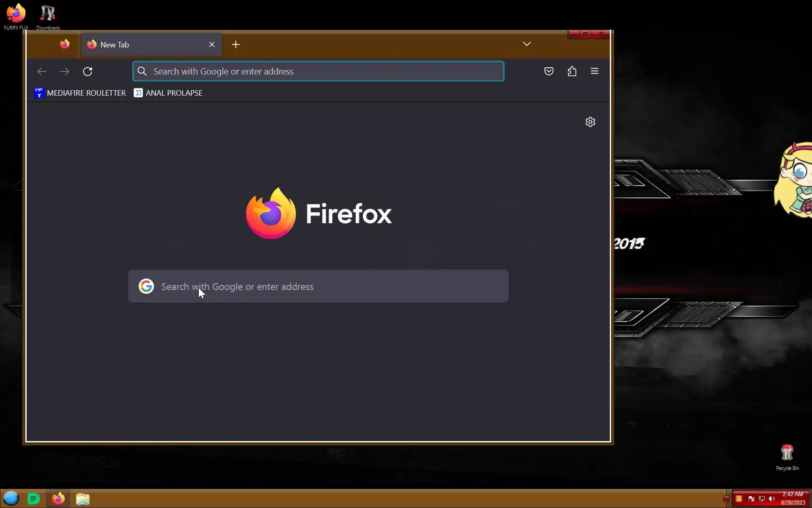Image resolution: width=812 pixels, height=508 pixels.
Task: Select the New Tab tab
Action: coord(144,44)
